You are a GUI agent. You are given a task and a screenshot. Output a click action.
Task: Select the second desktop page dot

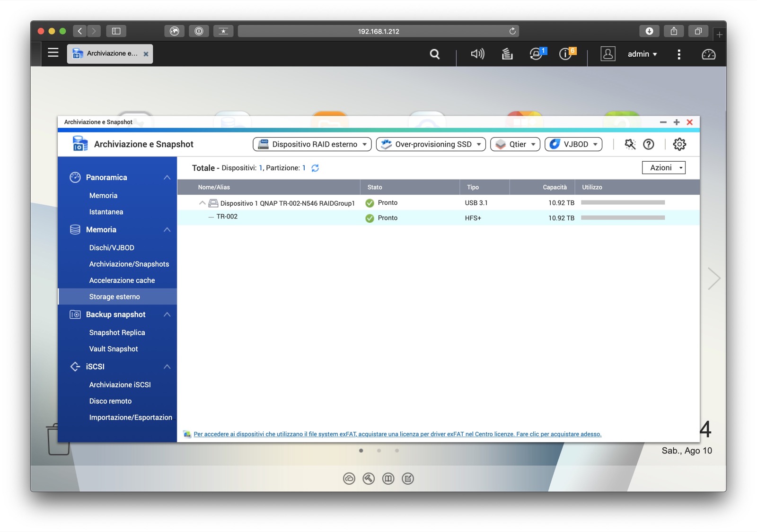(379, 451)
